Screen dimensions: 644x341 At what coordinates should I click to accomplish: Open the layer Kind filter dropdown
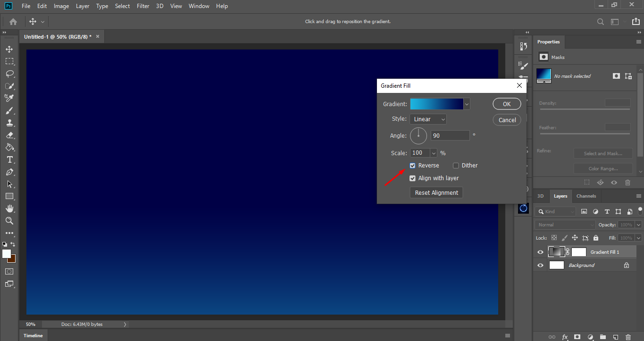556,212
